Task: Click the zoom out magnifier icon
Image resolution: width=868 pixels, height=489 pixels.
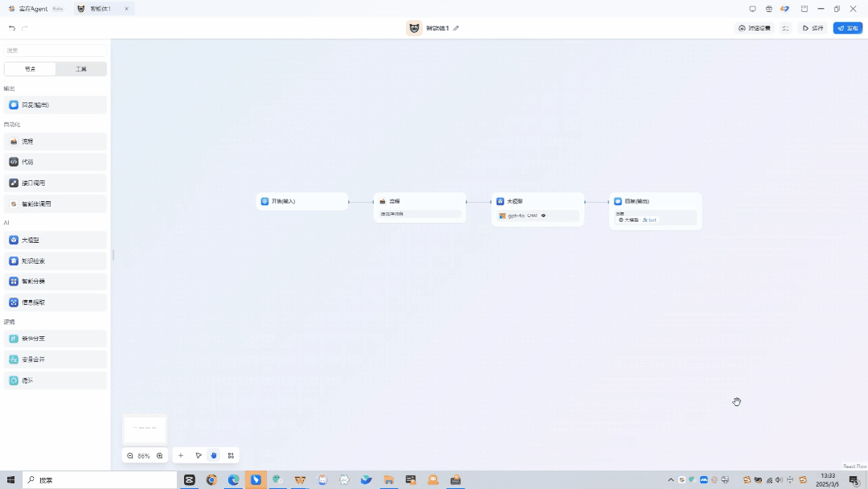Action: [130, 455]
